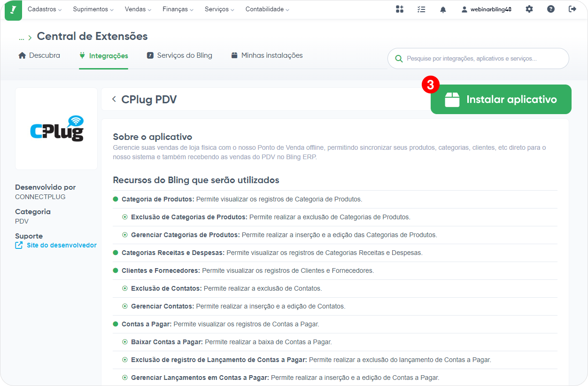Open the help question mark icon

pos(551,9)
